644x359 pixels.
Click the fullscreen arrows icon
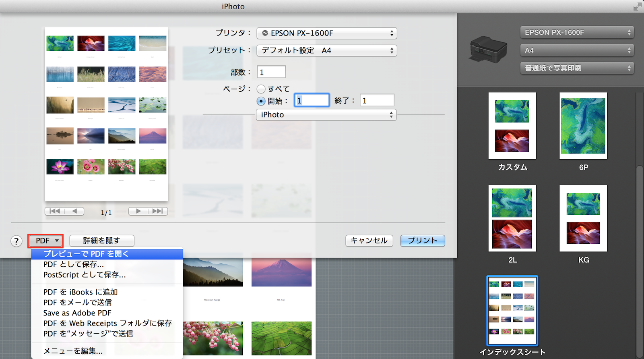click(637, 6)
